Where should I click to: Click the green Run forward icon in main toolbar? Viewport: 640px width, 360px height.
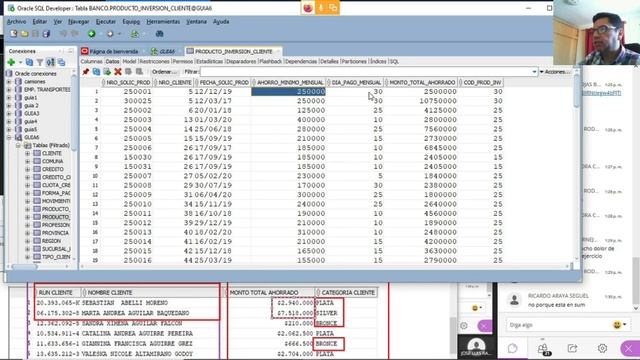(x=92, y=34)
